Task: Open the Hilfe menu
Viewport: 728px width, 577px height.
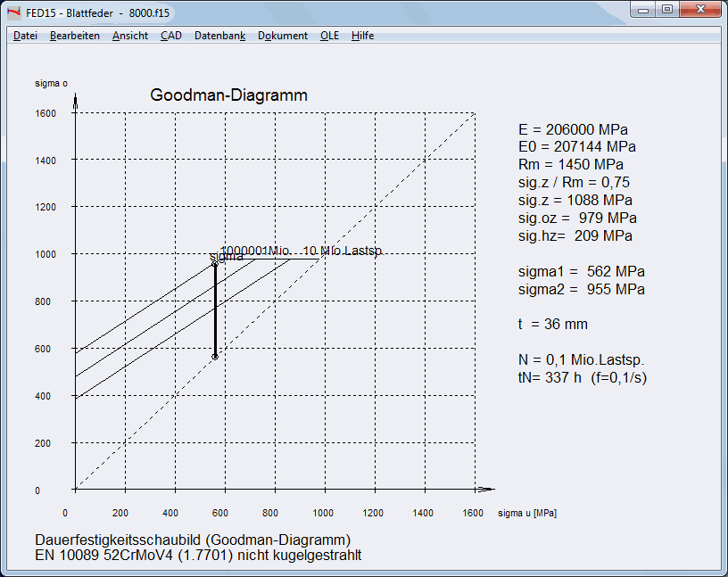Action: pos(362,36)
